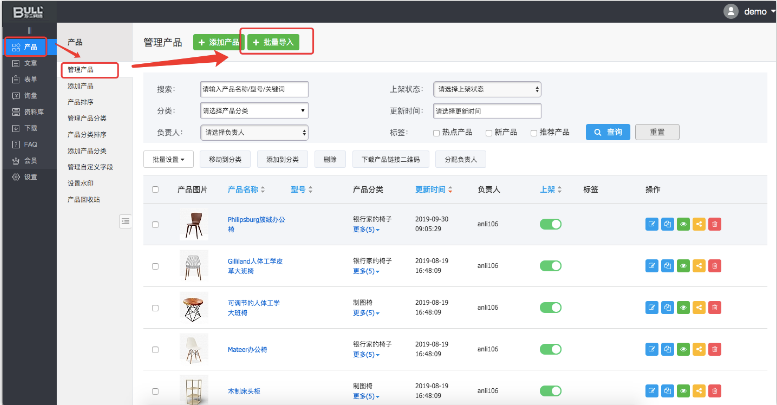Open 产品回收站 in the product submenu
This screenshot has height=405, width=777.
click(84, 199)
